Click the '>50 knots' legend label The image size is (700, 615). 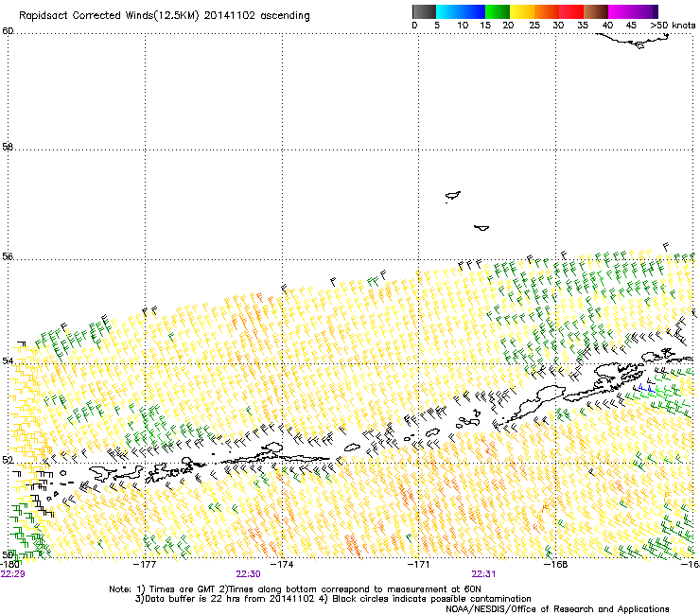673,25
